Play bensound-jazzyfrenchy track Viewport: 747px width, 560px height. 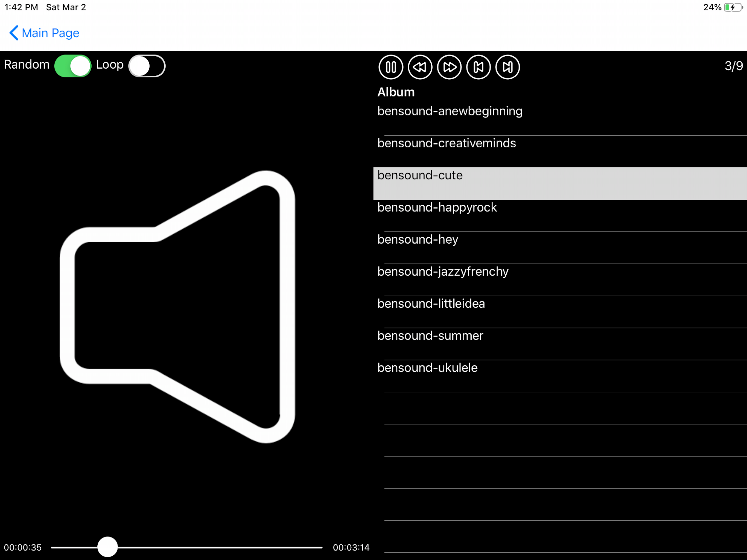click(560, 280)
